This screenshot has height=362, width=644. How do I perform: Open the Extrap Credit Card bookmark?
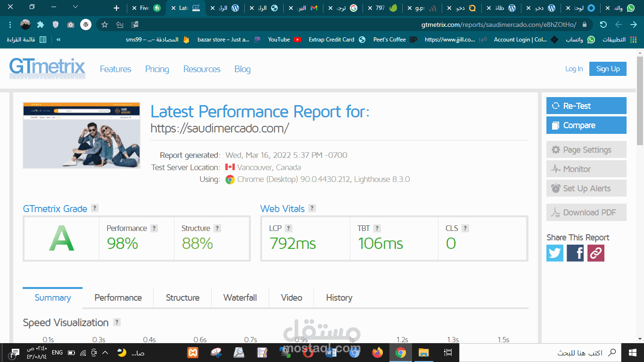click(337, 40)
